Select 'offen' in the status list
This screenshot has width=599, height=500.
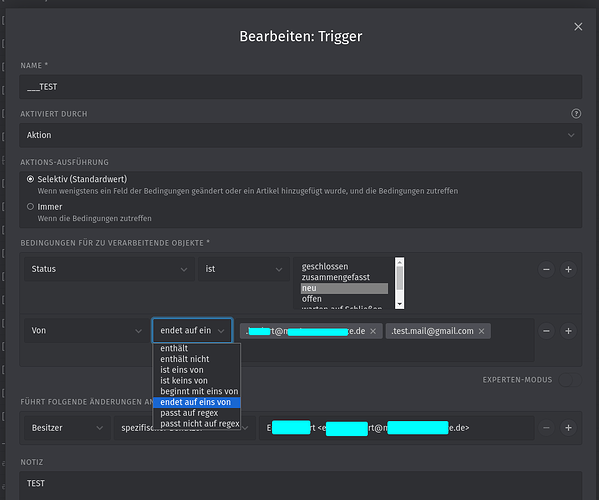point(311,299)
